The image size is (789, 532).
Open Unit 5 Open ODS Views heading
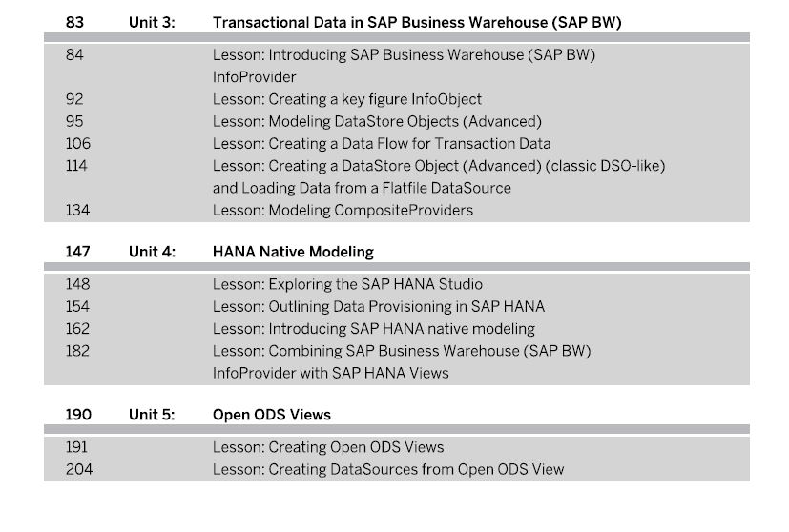coord(272,415)
